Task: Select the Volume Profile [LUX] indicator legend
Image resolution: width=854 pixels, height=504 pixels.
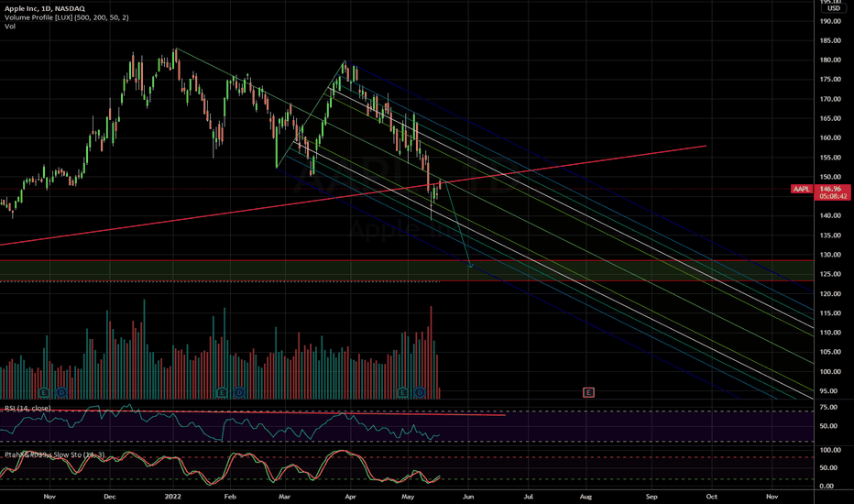Action: tap(67, 17)
